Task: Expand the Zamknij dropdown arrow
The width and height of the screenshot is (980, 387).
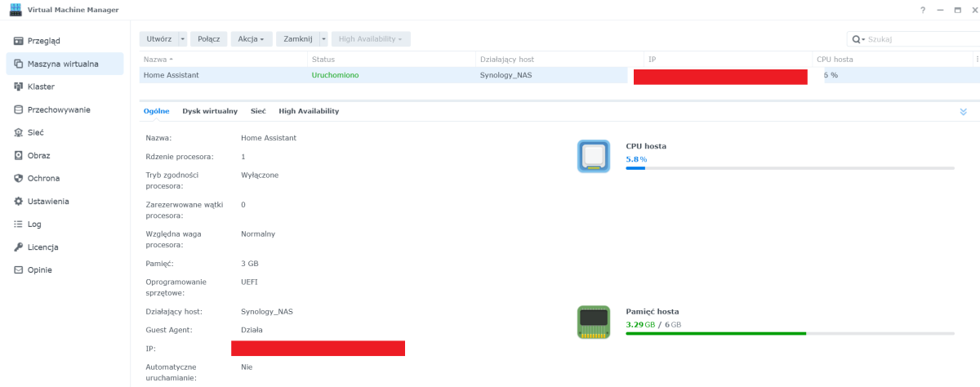Action: pyautogui.click(x=323, y=39)
